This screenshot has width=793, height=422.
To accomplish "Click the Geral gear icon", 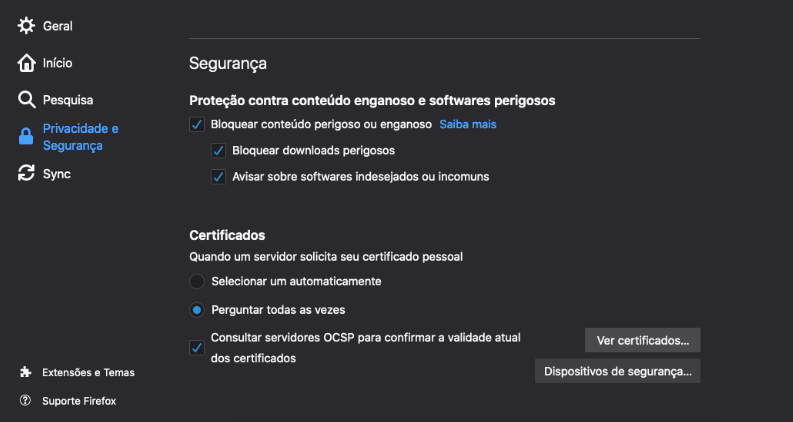I will tap(27, 26).
